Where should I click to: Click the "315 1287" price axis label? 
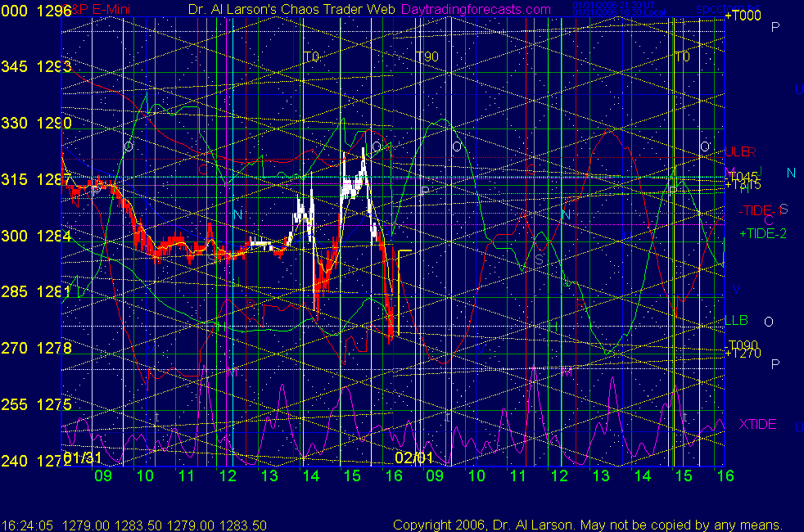click(x=36, y=179)
